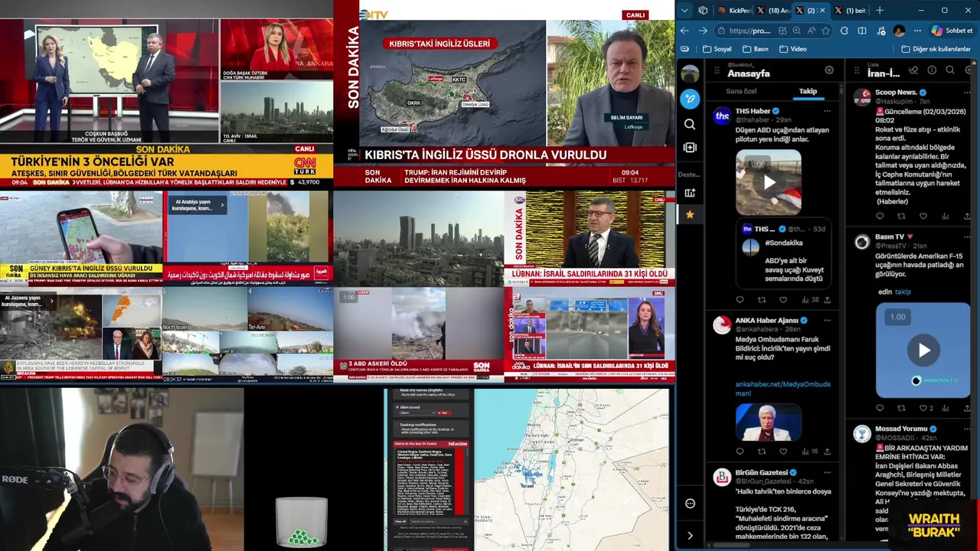Go back with the browser back arrow
Viewport: 980px width, 551px height.
(x=684, y=31)
